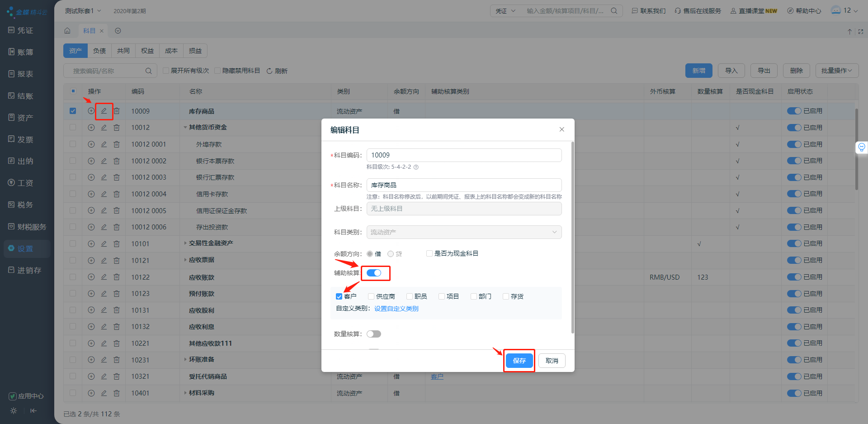Open the 财税服务 sidebar module
Image resolution: width=868 pixels, height=424 pixels.
click(x=27, y=227)
